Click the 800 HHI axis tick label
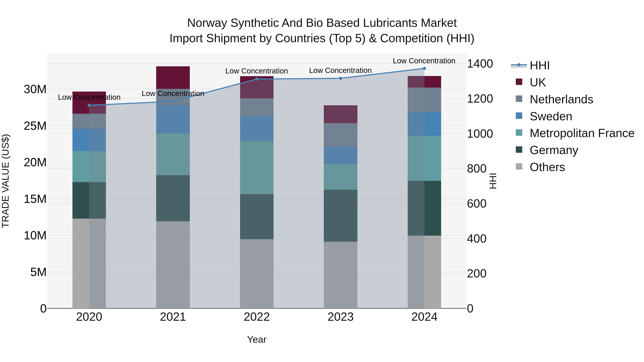The image size is (644, 362). pos(477,169)
